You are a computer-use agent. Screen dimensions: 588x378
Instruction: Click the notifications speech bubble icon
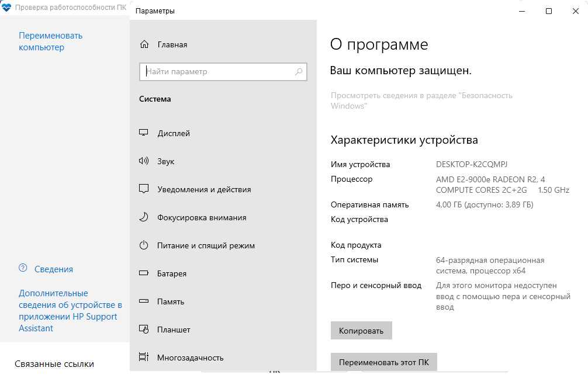click(x=144, y=189)
